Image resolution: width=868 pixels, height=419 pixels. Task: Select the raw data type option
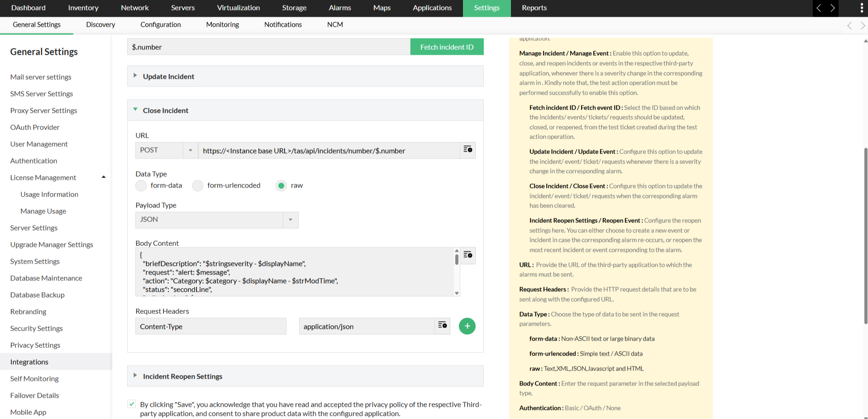[x=281, y=185]
